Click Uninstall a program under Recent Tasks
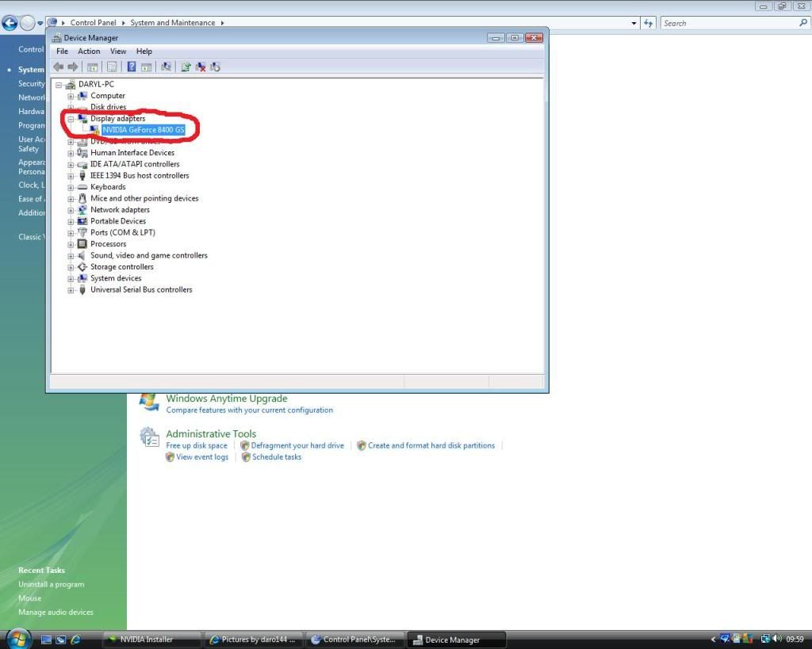 pyautogui.click(x=52, y=584)
